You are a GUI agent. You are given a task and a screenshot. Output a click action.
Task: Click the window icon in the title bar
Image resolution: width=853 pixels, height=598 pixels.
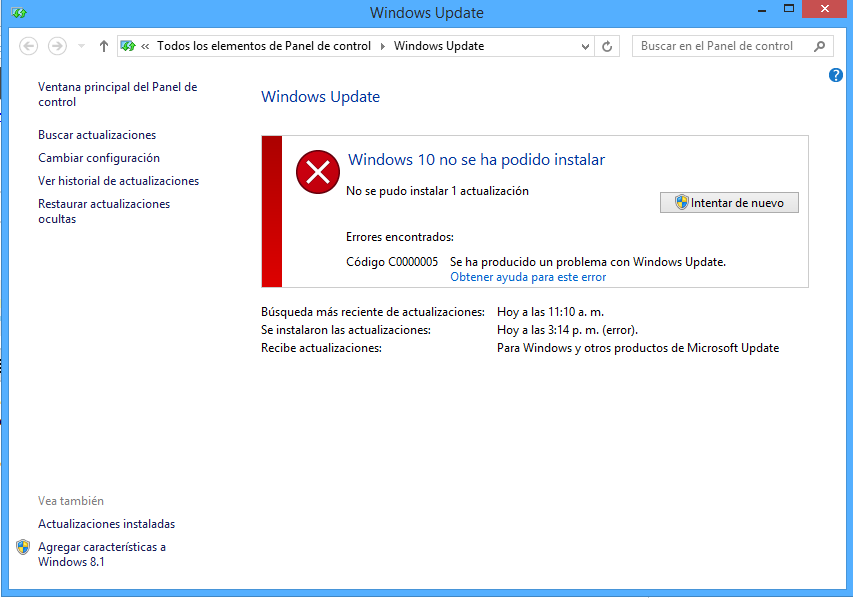click(19, 13)
